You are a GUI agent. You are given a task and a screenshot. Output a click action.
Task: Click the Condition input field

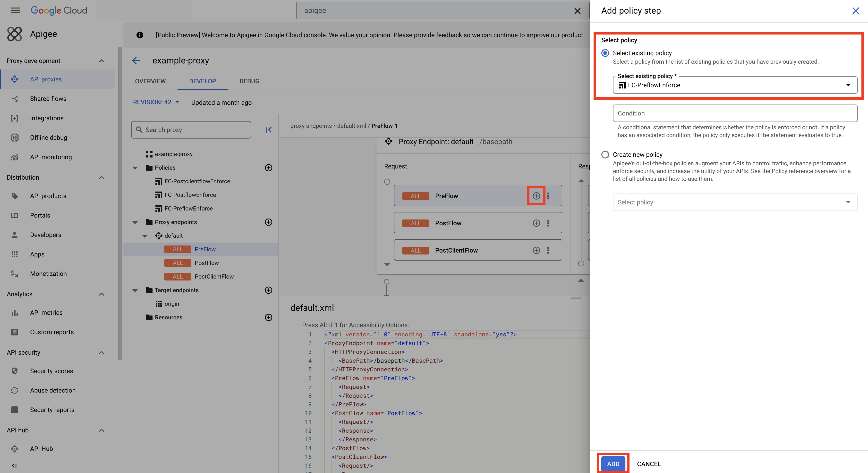(735, 113)
